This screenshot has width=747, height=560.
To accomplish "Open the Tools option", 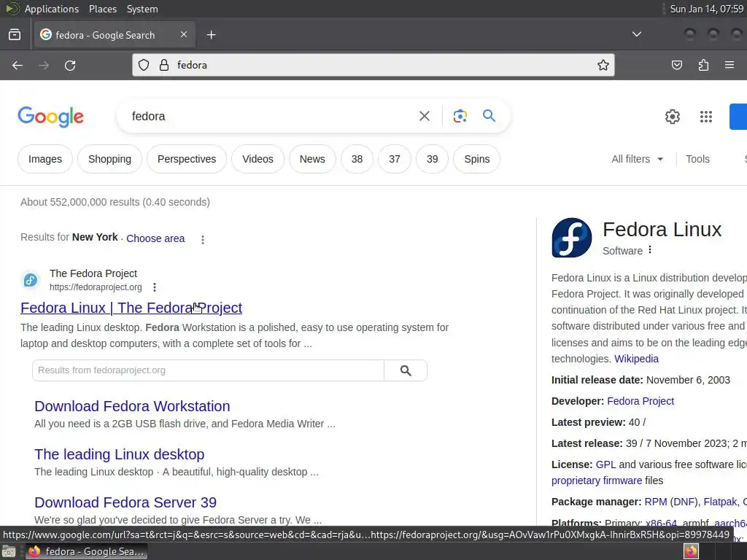I will click(x=697, y=159).
